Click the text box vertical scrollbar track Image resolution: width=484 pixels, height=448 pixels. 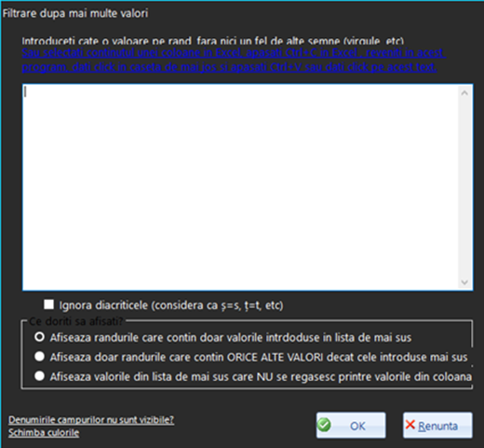pos(464,187)
